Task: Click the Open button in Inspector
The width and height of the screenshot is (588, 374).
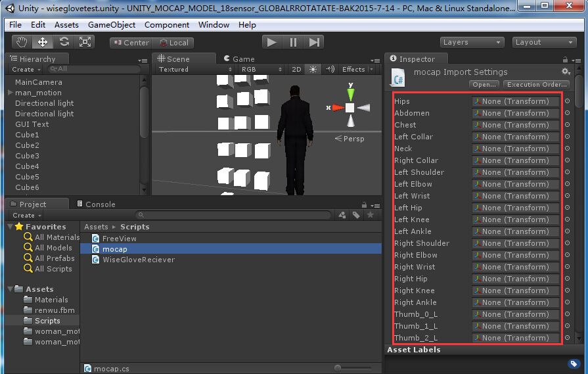Action: point(484,84)
